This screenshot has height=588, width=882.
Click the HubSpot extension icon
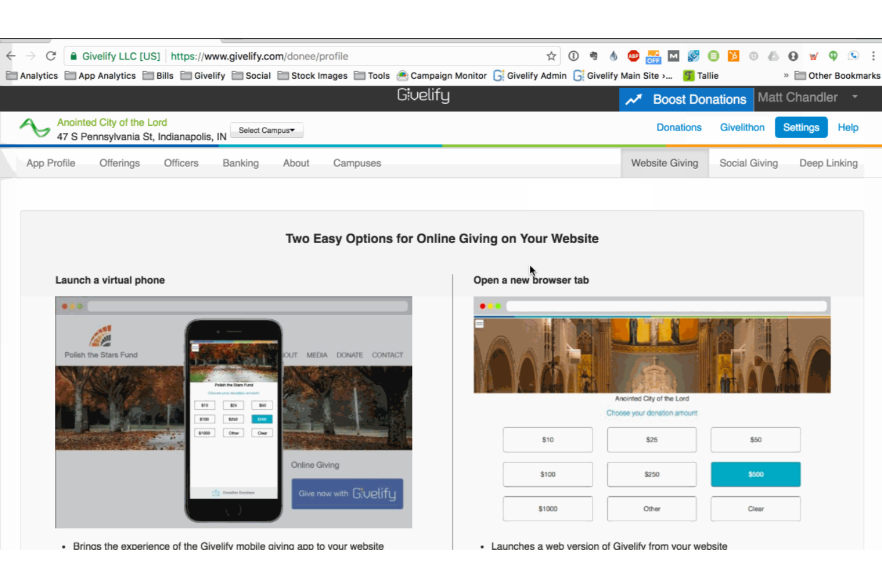pos(733,56)
